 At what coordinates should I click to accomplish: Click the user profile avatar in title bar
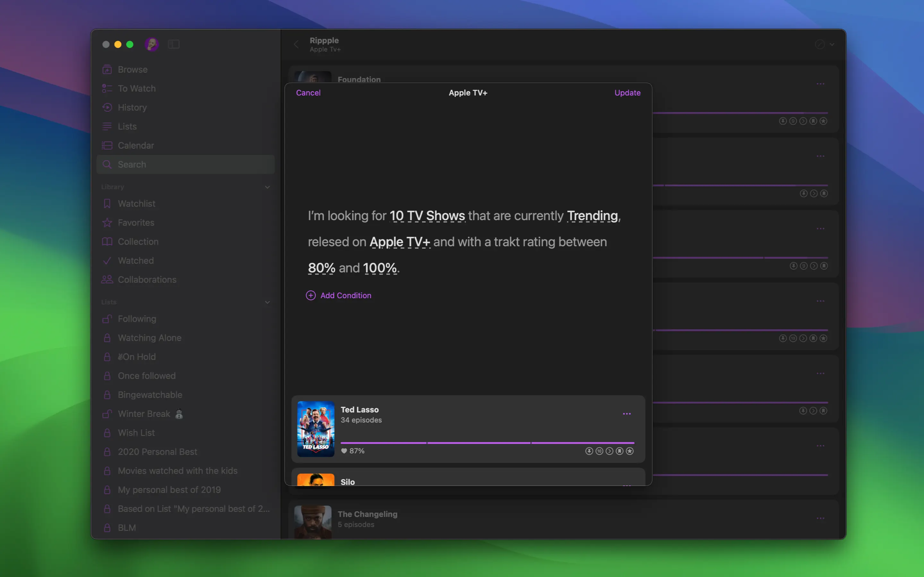[151, 44]
